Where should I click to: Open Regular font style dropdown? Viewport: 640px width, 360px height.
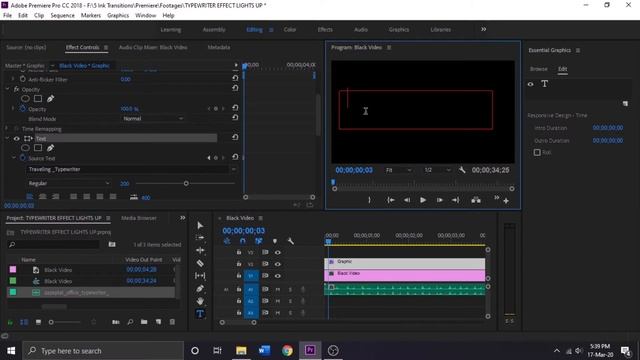point(69,183)
